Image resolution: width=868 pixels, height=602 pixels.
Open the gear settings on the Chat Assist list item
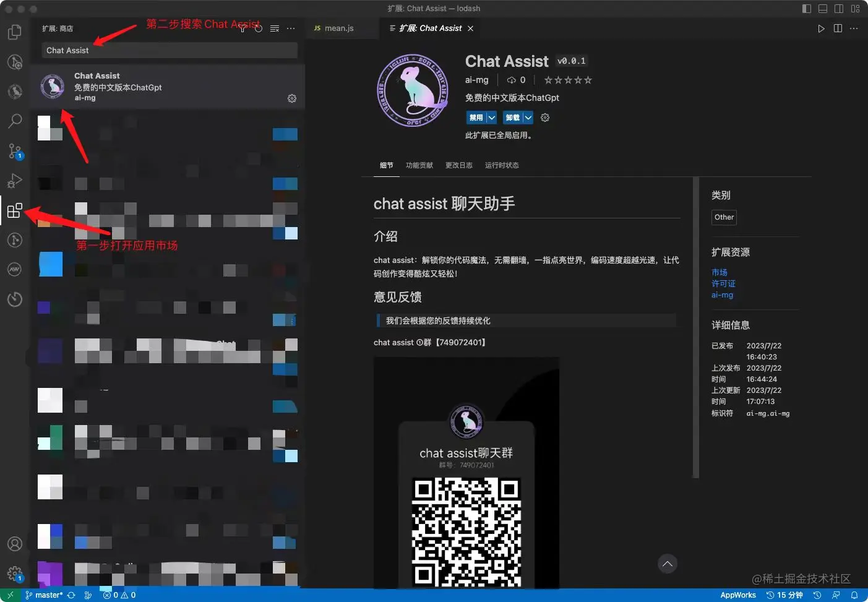point(291,98)
